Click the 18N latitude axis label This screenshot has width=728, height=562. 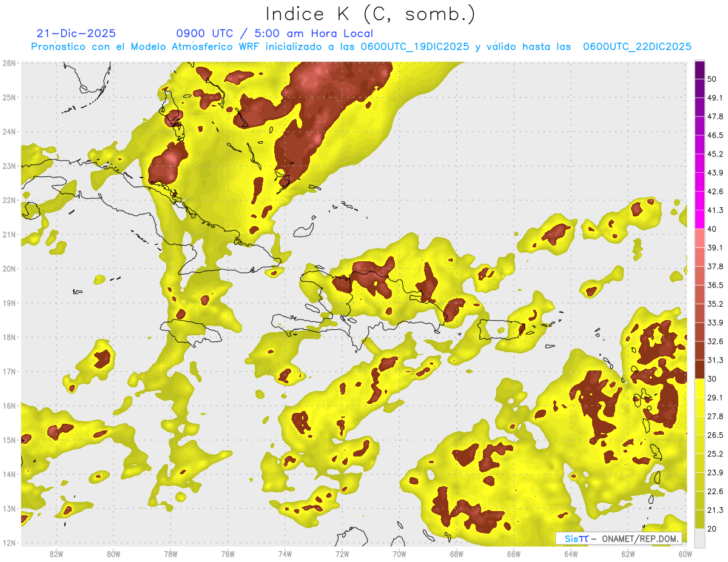tap(9, 337)
